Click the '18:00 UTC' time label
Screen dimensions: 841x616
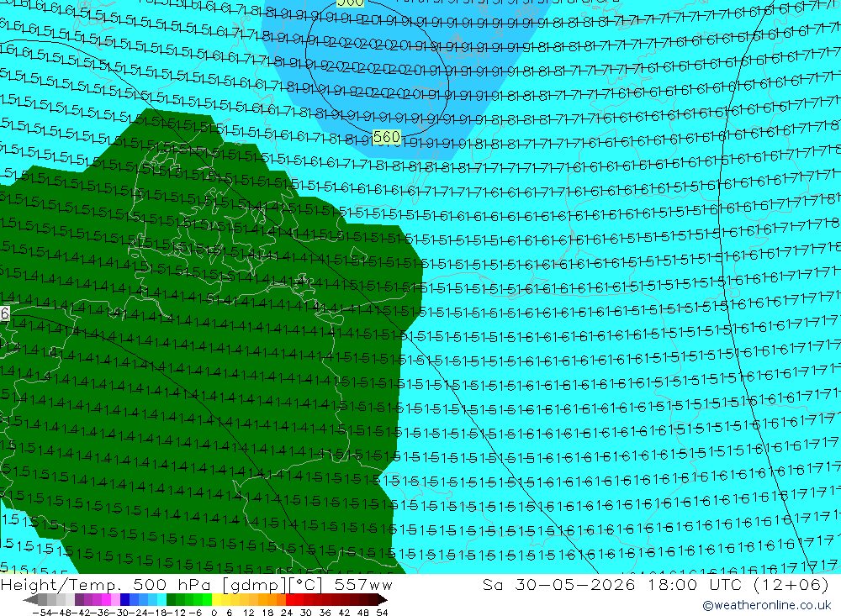click(695, 584)
